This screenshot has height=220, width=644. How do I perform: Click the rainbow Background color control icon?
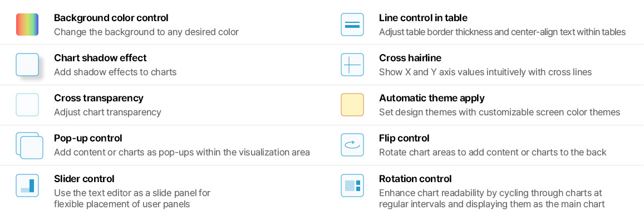click(27, 25)
